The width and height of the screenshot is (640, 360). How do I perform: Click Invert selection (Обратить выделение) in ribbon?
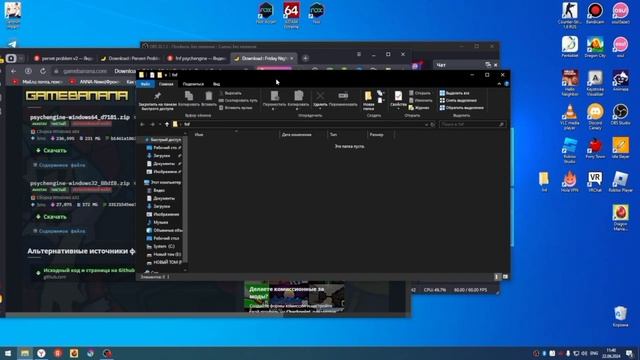point(461,108)
